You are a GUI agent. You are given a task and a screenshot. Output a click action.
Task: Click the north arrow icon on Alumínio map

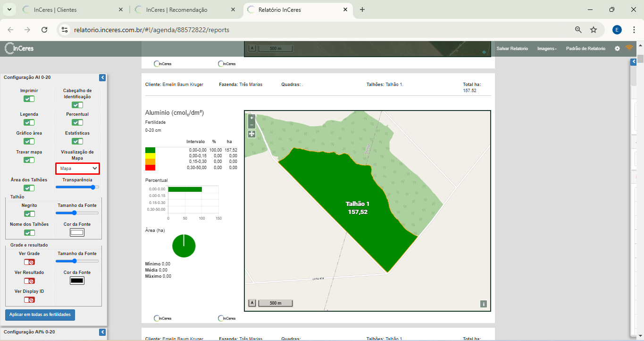tap(252, 303)
